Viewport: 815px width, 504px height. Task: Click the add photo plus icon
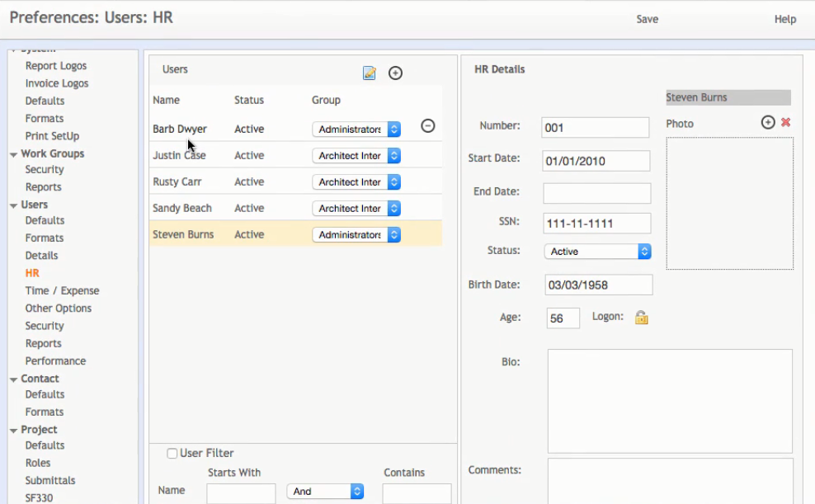768,122
